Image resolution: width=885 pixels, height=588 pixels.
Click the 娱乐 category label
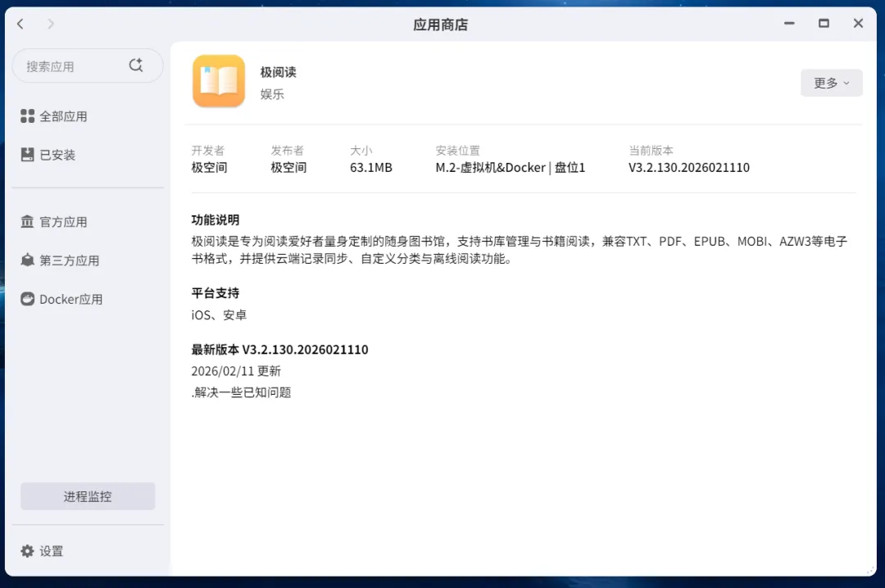tap(272, 94)
